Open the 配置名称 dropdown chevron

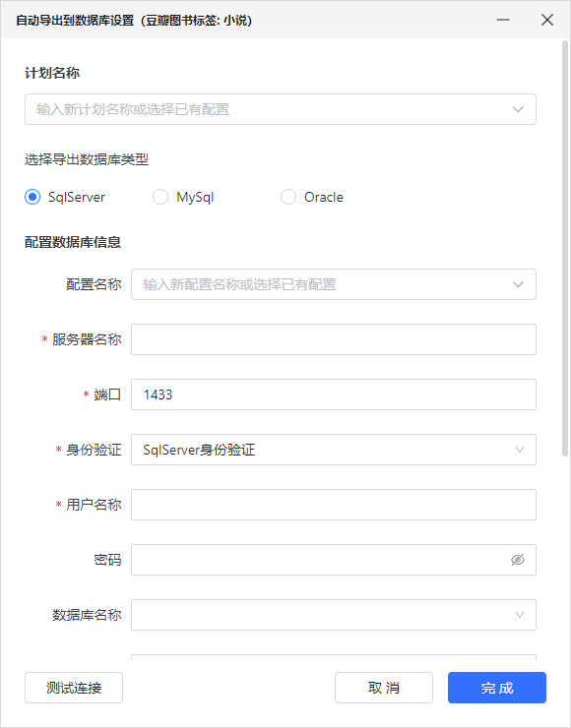[518, 284]
